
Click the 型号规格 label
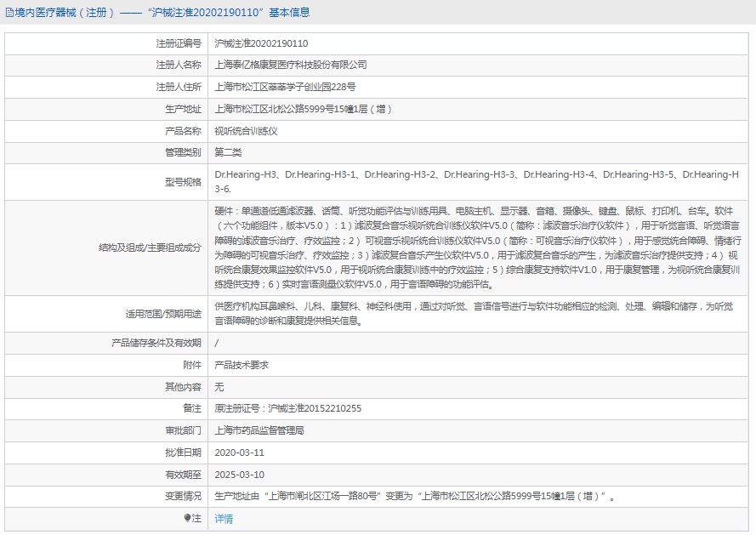coord(183,182)
